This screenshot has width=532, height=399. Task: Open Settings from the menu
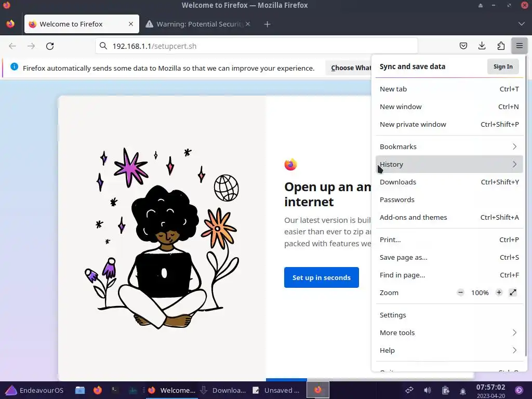(x=449, y=315)
